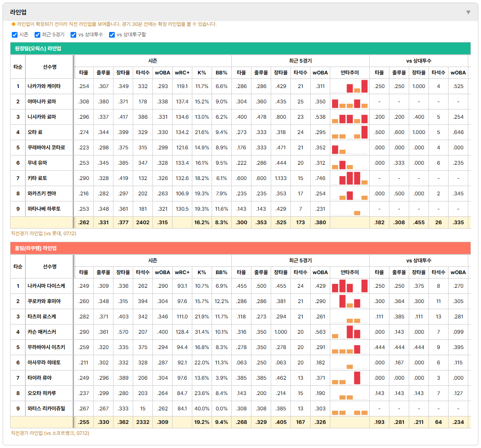Click the 홈팀(라쿠텐) 라인업 header bar

240,248
